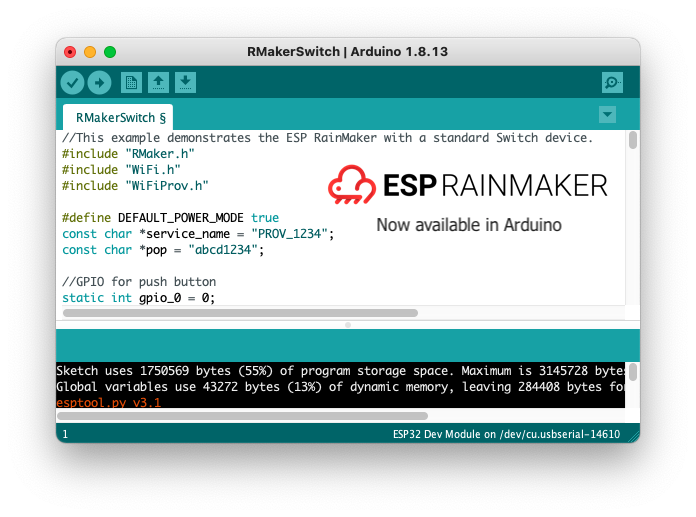Open the Serial Monitor magnifier icon
This screenshot has height=517, width=696.
coord(613,83)
